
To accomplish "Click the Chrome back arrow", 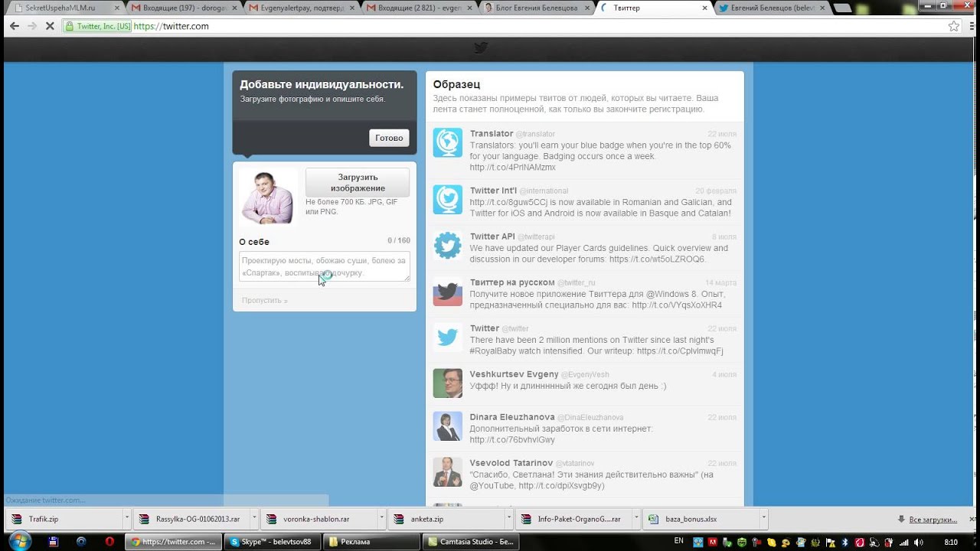I will (x=14, y=26).
